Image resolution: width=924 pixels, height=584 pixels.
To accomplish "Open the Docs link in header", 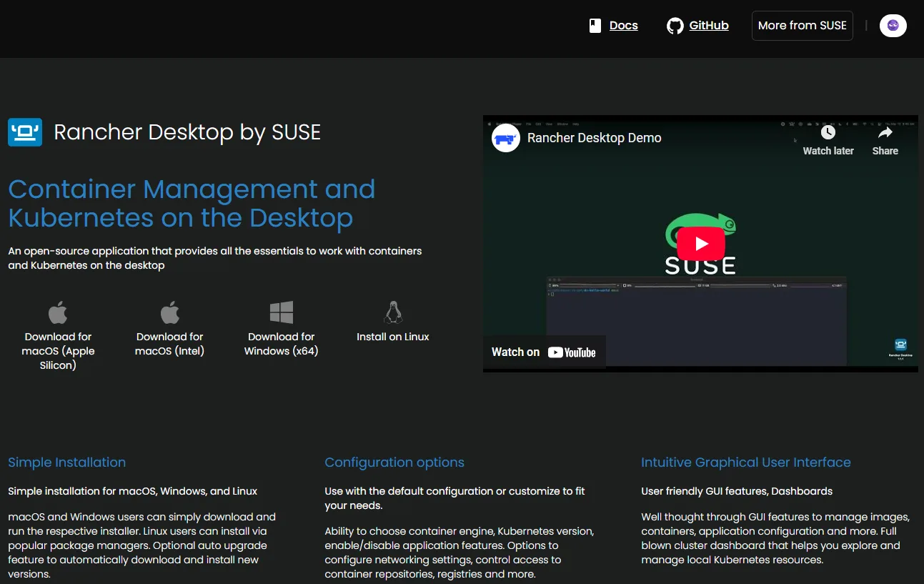I will (x=623, y=26).
